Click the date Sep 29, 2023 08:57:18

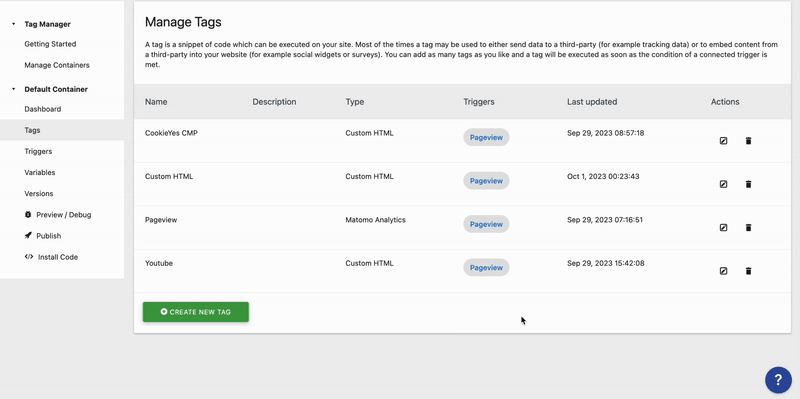tap(606, 133)
